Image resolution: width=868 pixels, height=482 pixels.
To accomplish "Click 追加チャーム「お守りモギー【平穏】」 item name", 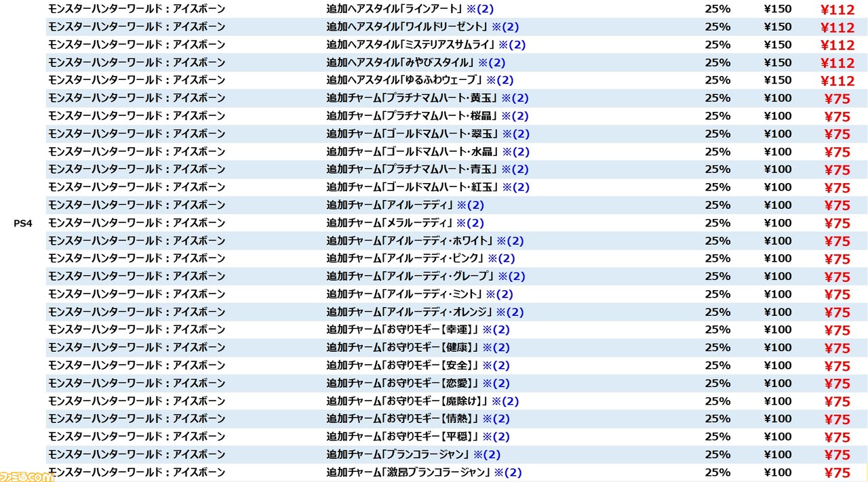I will point(403,437).
